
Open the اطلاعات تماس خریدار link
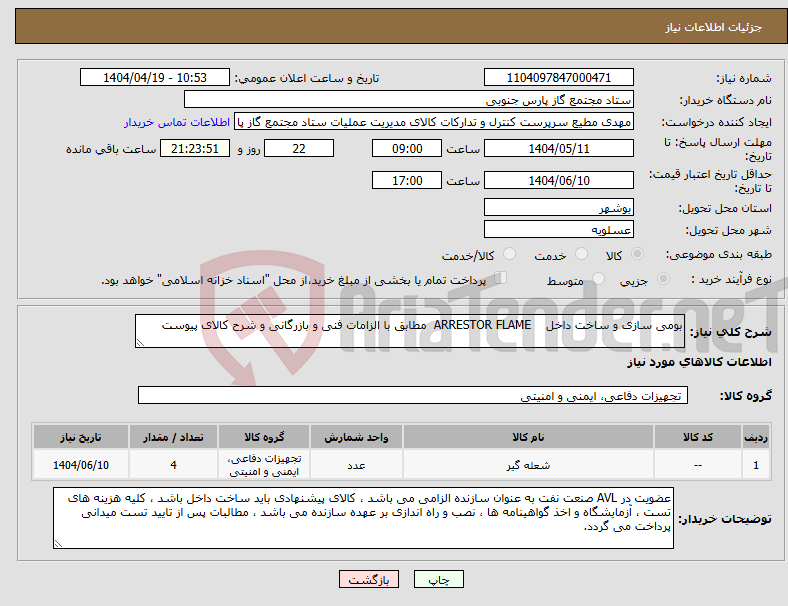point(177,122)
